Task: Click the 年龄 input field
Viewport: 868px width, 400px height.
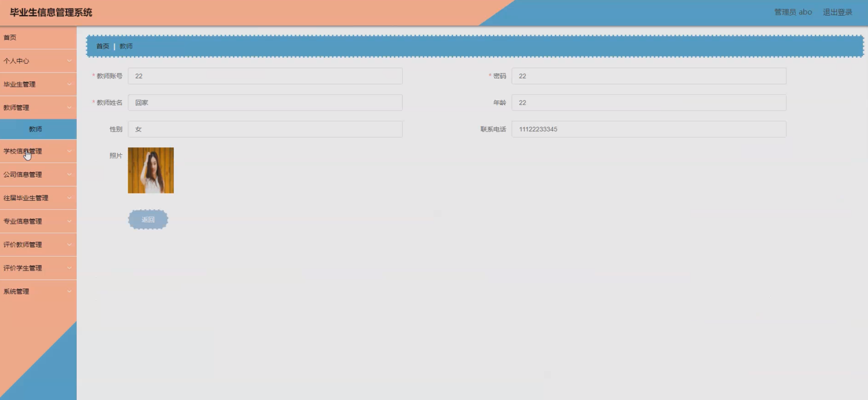Action: [649, 103]
